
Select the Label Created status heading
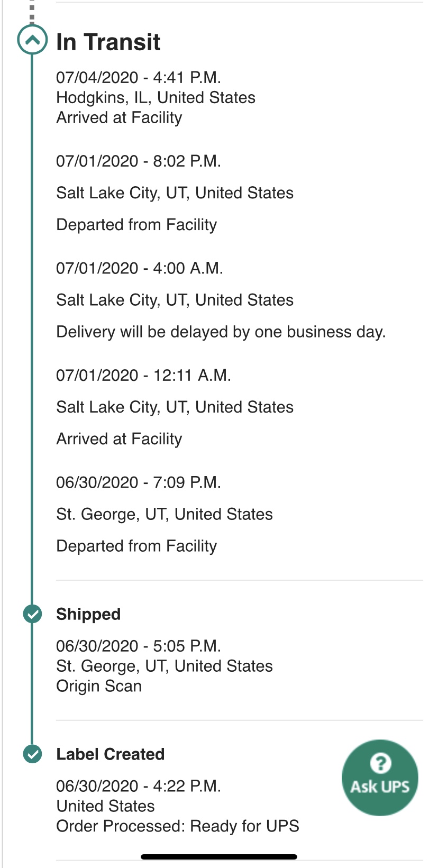click(x=111, y=754)
